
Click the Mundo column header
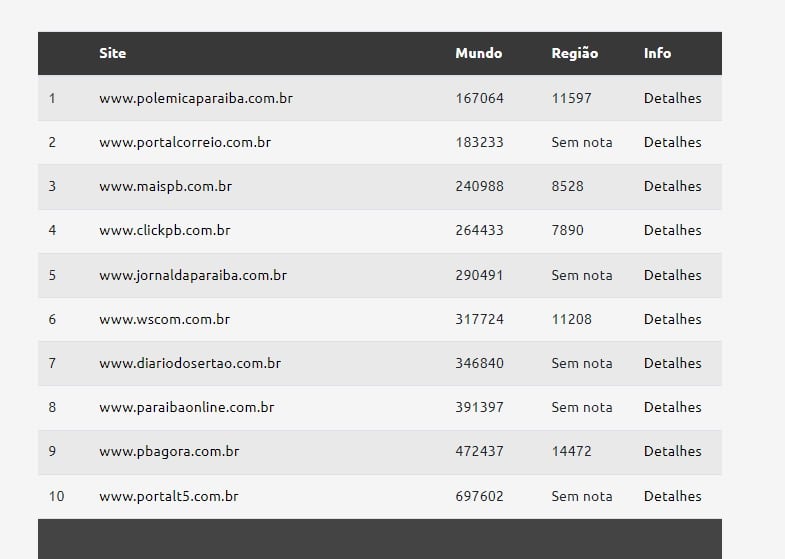pyautogui.click(x=479, y=53)
